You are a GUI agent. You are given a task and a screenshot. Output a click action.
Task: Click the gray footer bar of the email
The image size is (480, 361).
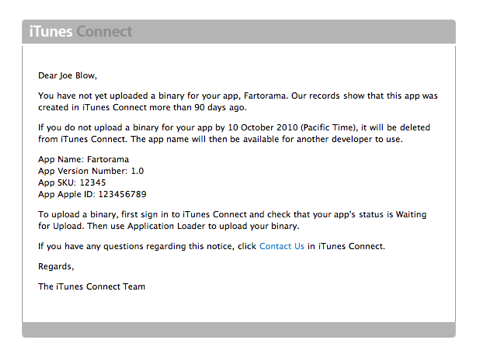pyautogui.click(x=239, y=330)
